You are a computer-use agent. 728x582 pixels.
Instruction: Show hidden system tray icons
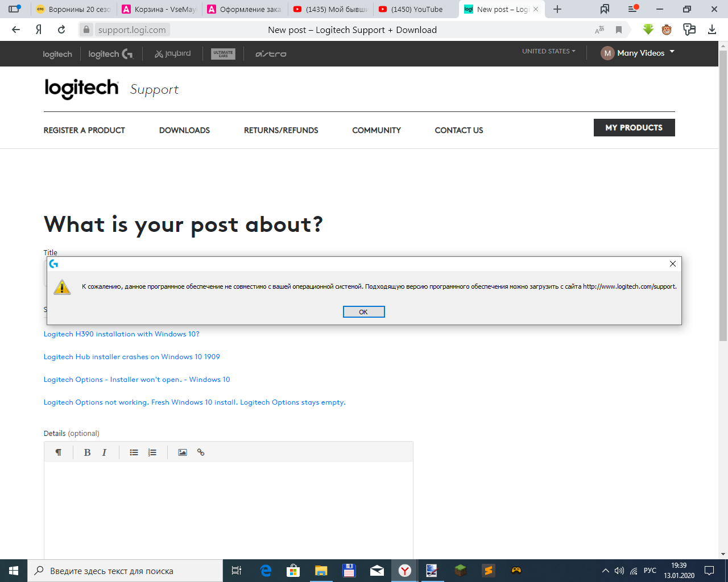click(x=606, y=571)
